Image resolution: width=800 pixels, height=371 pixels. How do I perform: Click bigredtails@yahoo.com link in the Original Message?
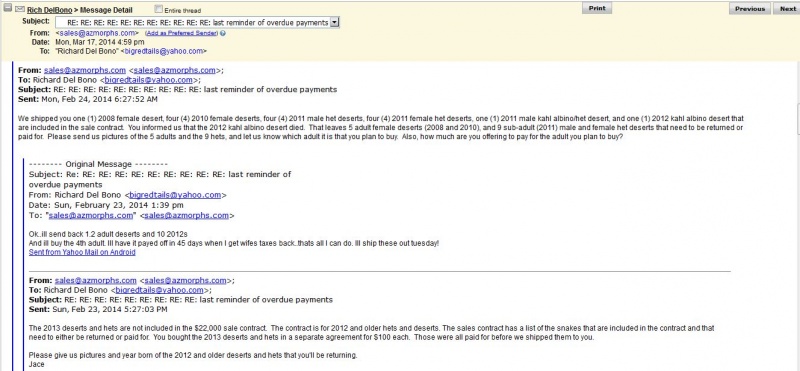(175, 195)
